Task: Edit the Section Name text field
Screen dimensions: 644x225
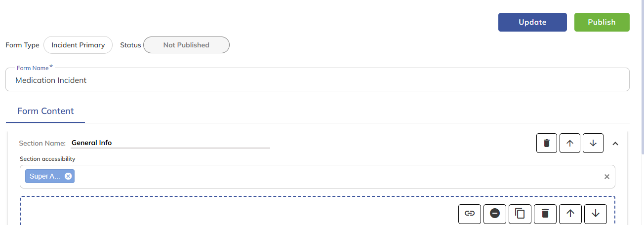Action: tap(170, 143)
